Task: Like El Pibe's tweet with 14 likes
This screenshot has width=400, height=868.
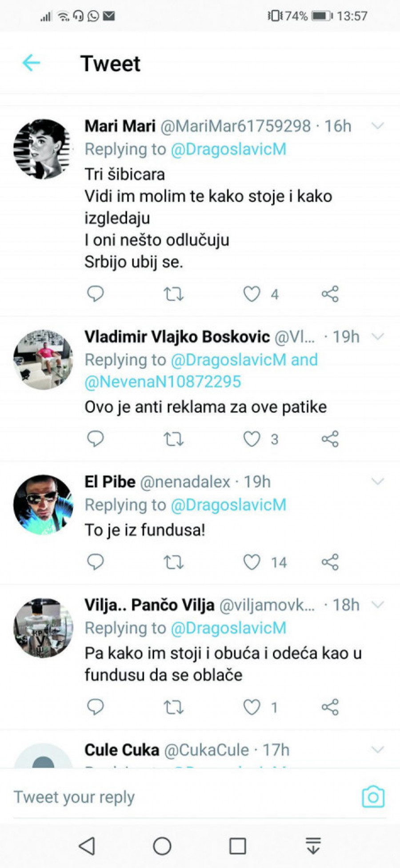Action: [x=252, y=562]
